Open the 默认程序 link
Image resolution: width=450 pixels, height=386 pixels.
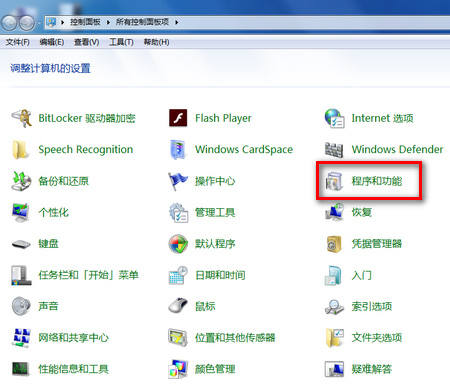(x=215, y=244)
